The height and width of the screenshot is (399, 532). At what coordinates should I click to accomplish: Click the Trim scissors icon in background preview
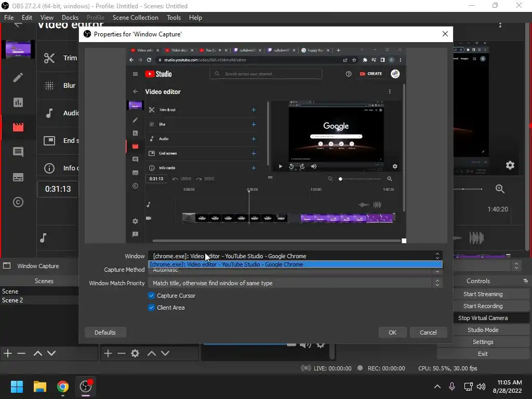49,58
